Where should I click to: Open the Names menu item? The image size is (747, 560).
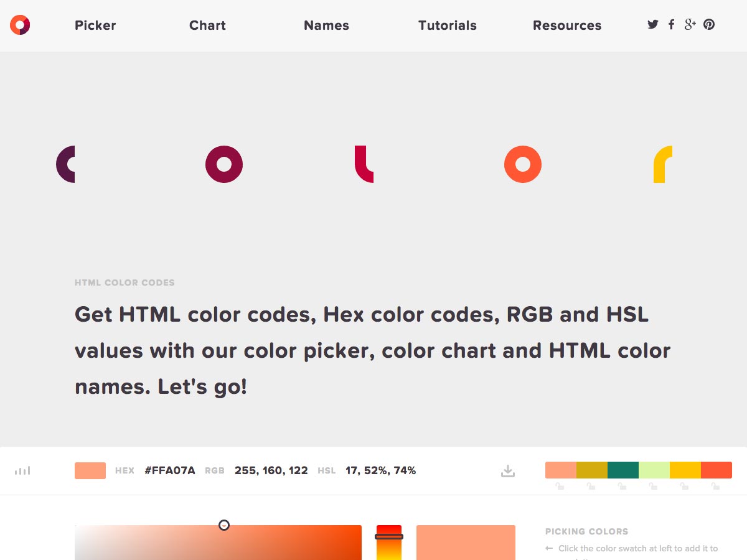326,26
